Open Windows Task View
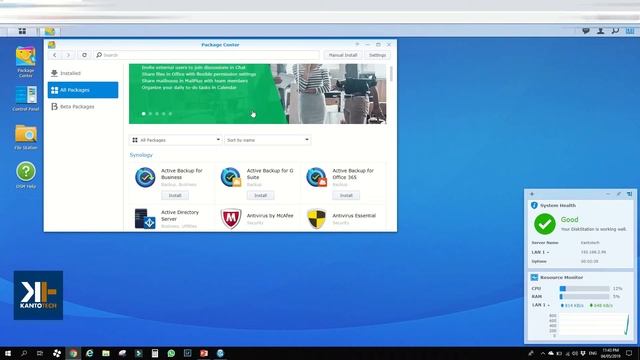 pos(40,353)
